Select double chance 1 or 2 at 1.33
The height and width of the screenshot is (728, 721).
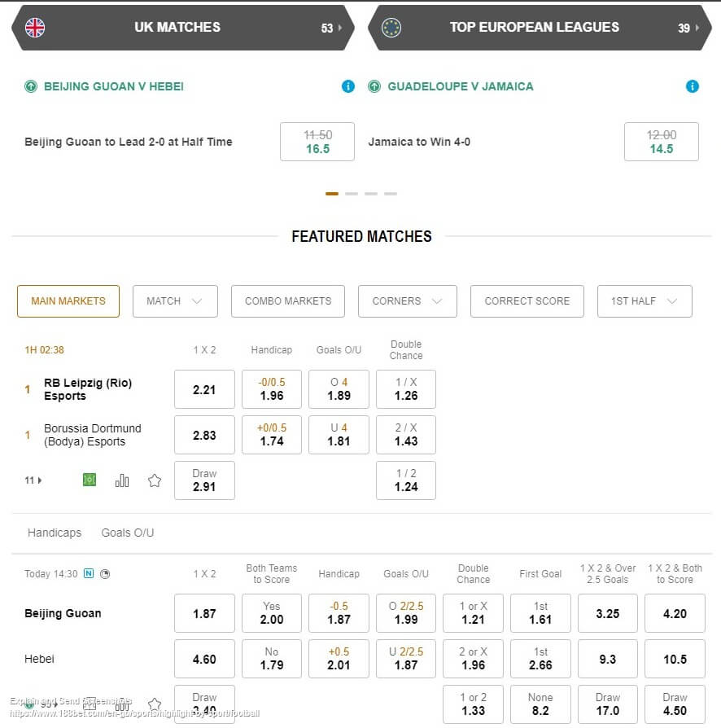tap(474, 704)
